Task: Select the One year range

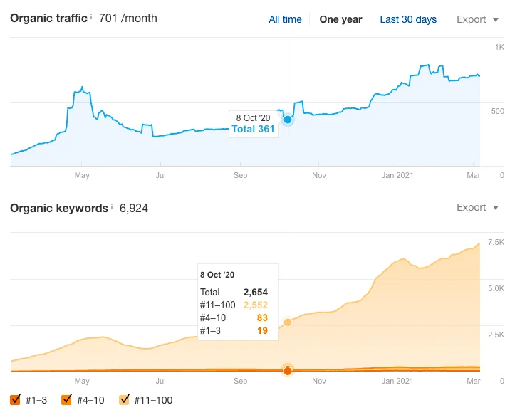Action: 340,19
